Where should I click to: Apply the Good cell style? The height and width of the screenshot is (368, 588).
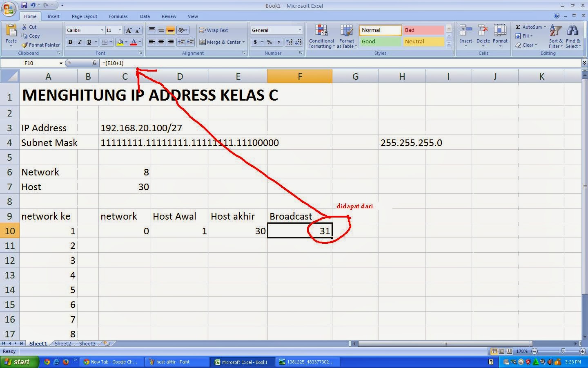click(x=379, y=41)
